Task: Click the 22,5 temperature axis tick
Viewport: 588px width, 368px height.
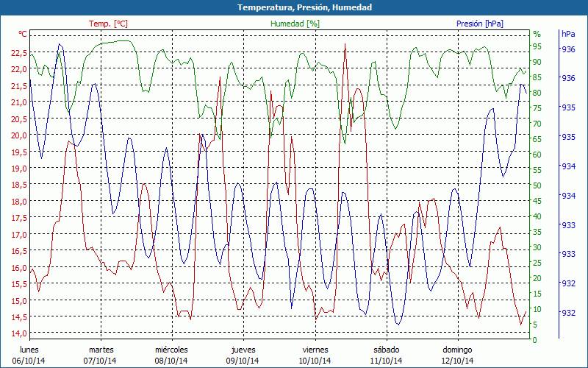Action: tap(19, 53)
